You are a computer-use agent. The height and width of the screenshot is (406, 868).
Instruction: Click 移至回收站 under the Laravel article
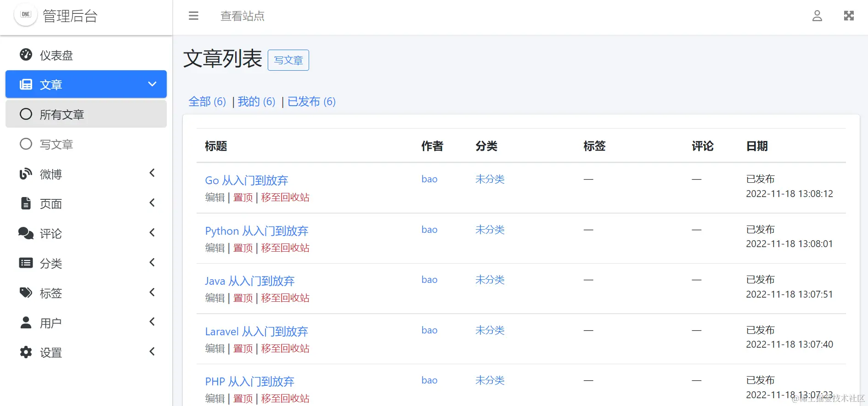[x=285, y=349]
